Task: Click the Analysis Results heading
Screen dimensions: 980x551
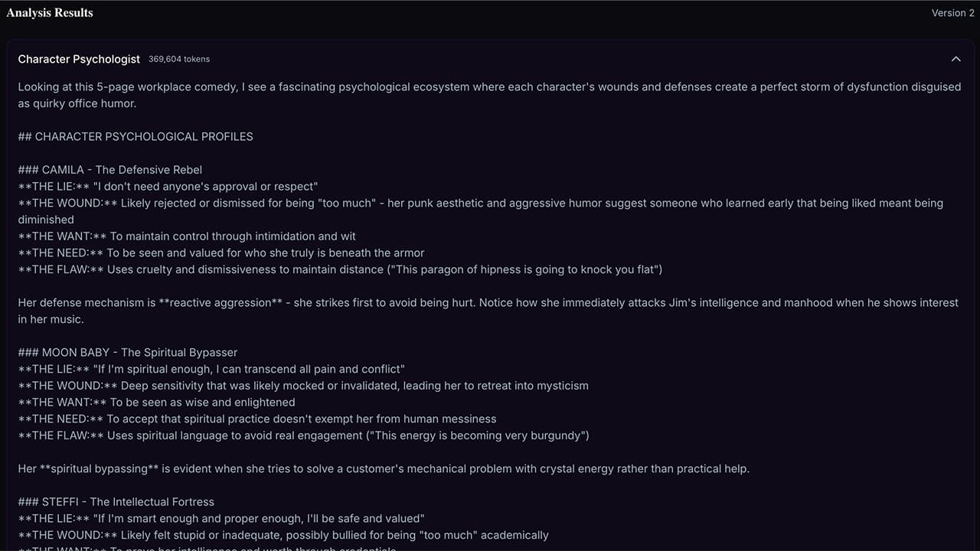Action: 50,13
